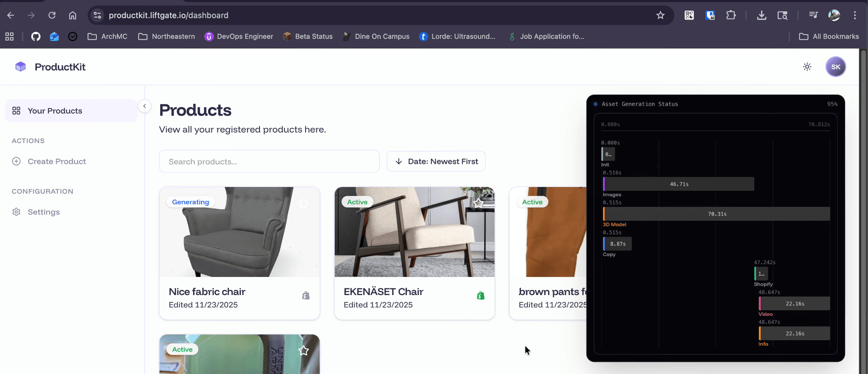Click the Shopify step bar in timeline
The image size is (868, 374).
(x=761, y=274)
